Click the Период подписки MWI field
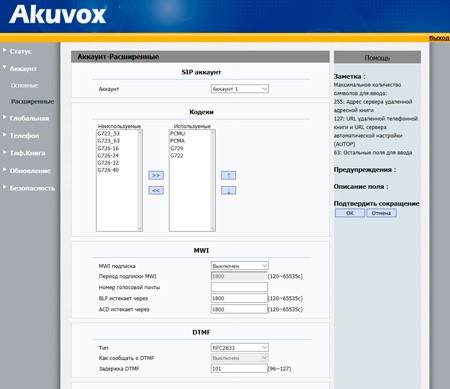450x389 pixels. point(239,276)
